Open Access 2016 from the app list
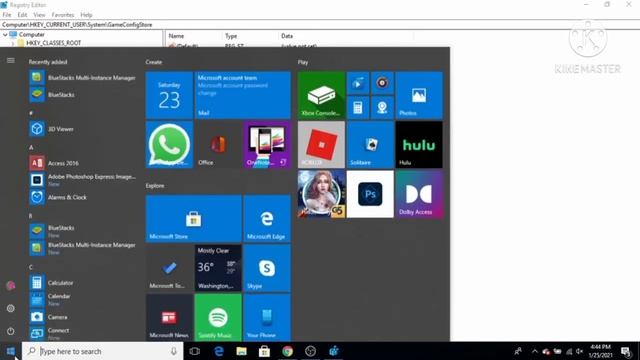640x360 pixels. pos(83,163)
